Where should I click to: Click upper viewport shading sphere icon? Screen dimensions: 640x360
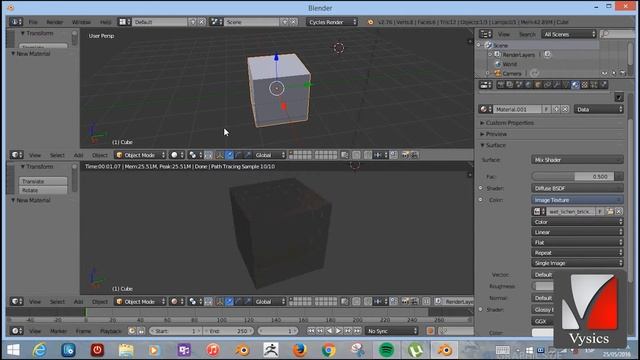pos(177,155)
